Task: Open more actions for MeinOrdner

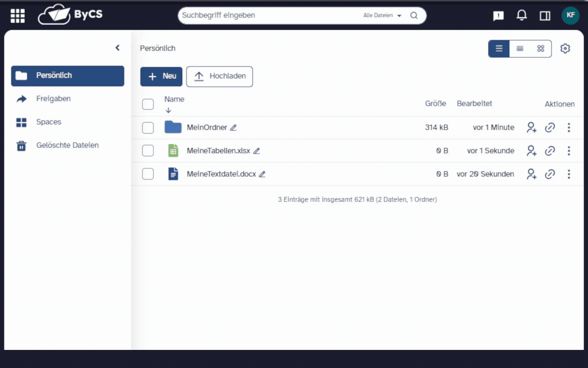Action: [569, 128]
